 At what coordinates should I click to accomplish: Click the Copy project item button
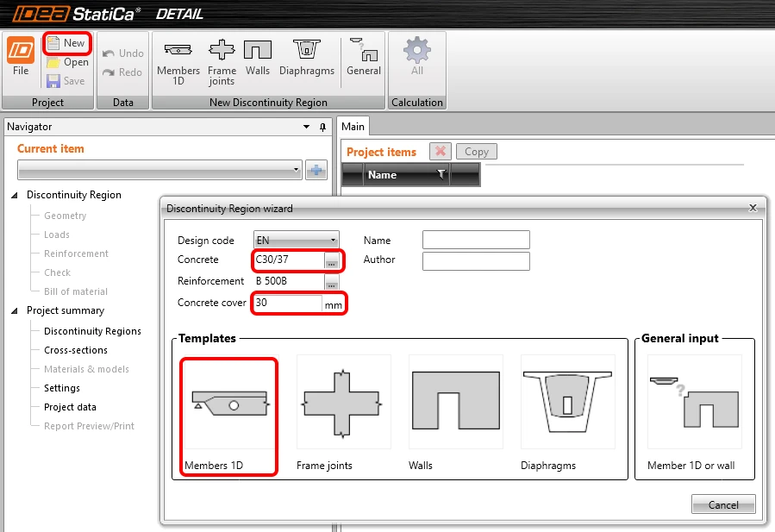click(477, 152)
